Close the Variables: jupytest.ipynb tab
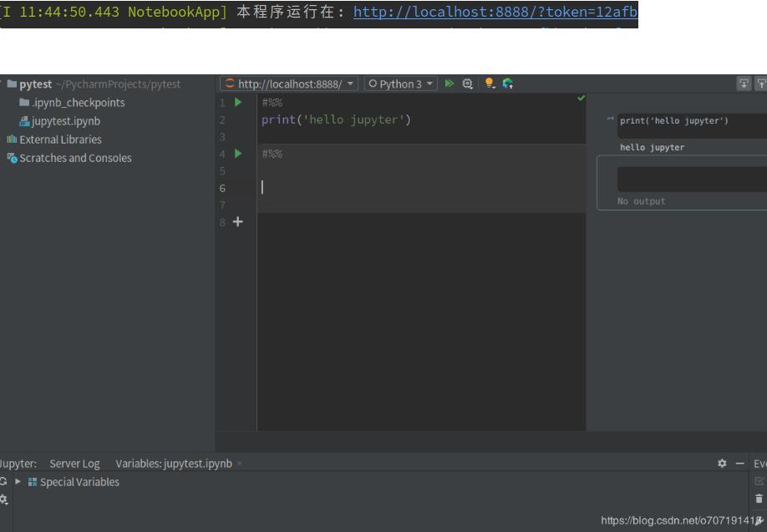Viewport: 767px width, 532px height. point(239,464)
